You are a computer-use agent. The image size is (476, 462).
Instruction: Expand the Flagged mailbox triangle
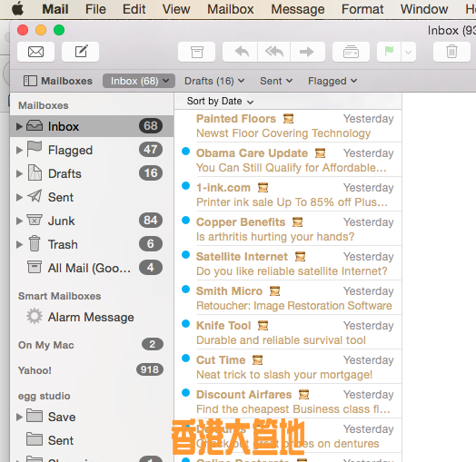(19, 150)
